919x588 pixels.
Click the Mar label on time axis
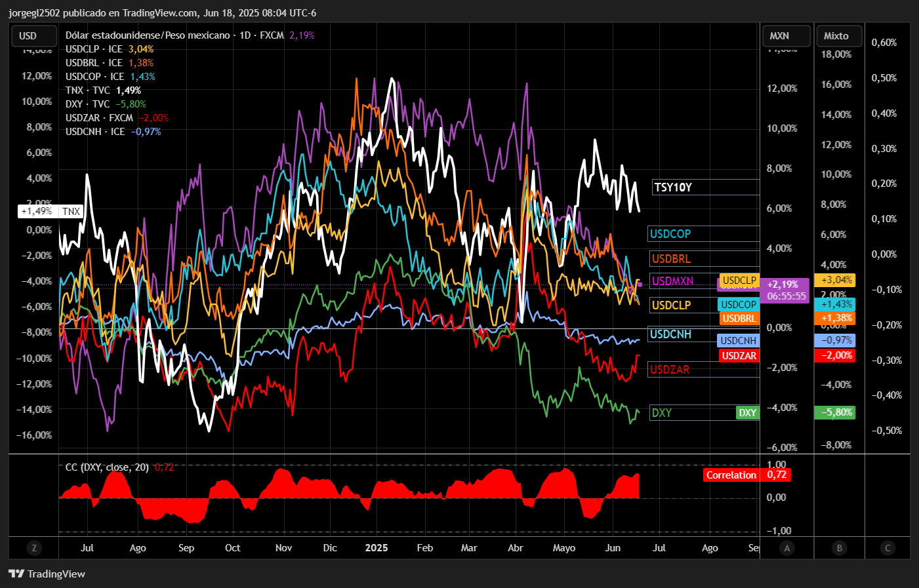click(x=469, y=548)
